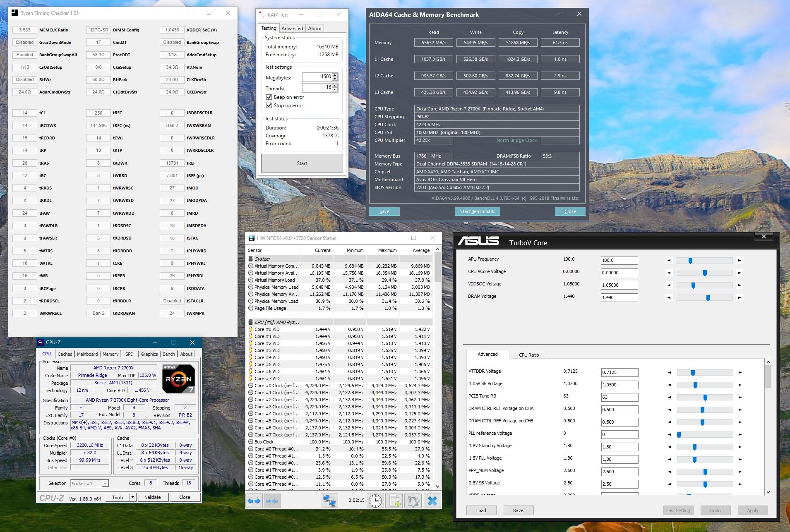Click HWiNFO collapse columns grayed arrows icon

[271, 501]
